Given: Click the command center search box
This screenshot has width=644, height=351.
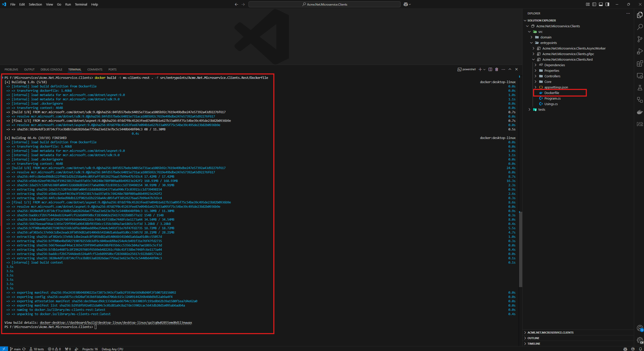Looking at the screenshot, I should [x=325, y=4].
